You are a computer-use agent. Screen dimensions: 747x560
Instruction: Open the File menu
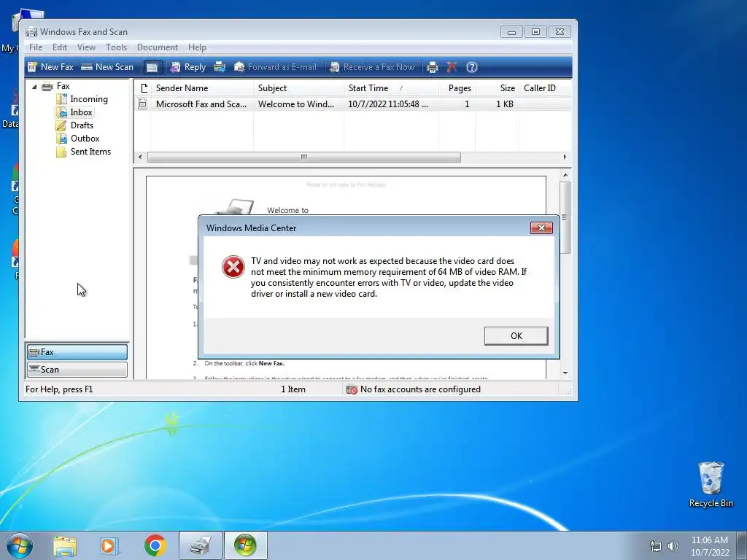(x=36, y=47)
